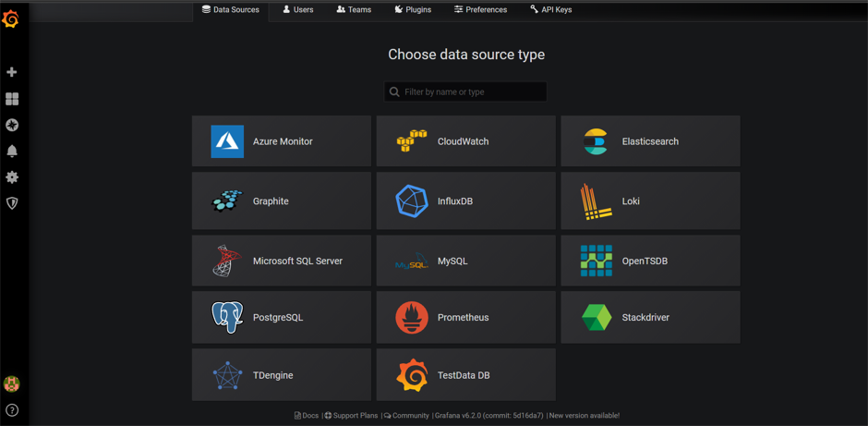Click the Microsoft SQL Server logo icon
The image size is (868, 426).
click(x=225, y=261)
